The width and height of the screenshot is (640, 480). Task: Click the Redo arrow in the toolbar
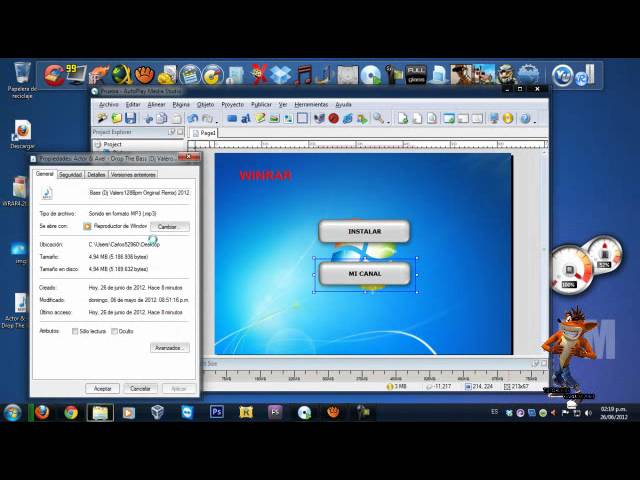[x=207, y=118]
